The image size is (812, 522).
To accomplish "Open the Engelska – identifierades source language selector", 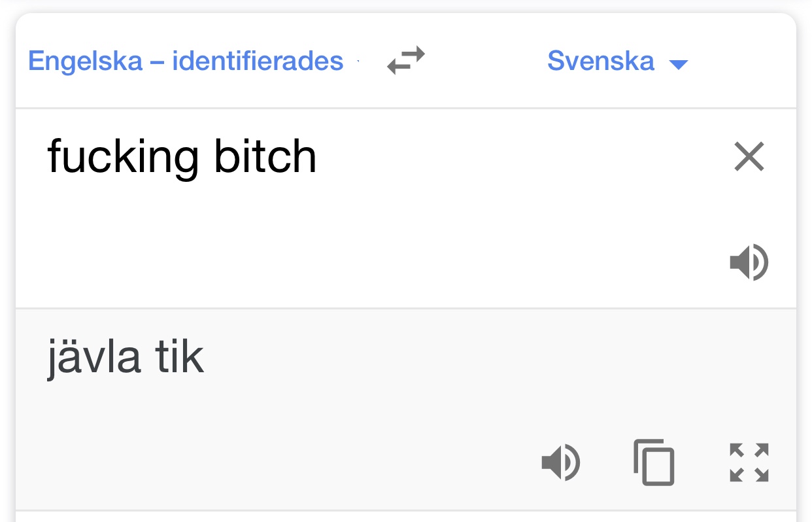I will pos(186,61).
